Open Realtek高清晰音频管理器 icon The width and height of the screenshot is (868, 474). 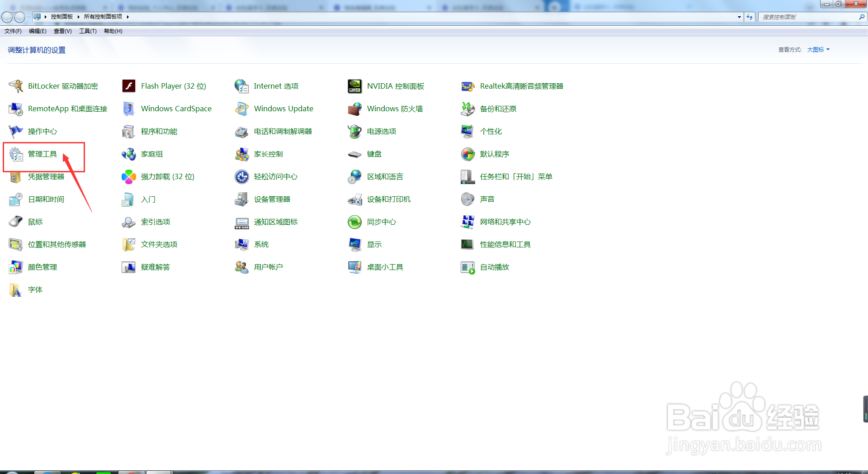click(468, 86)
